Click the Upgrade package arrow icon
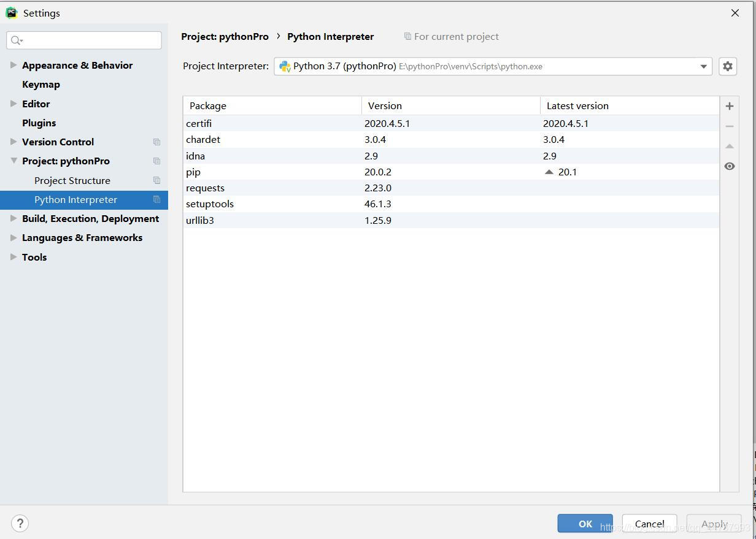The width and height of the screenshot is (756, 539). [x=729, y=146]
